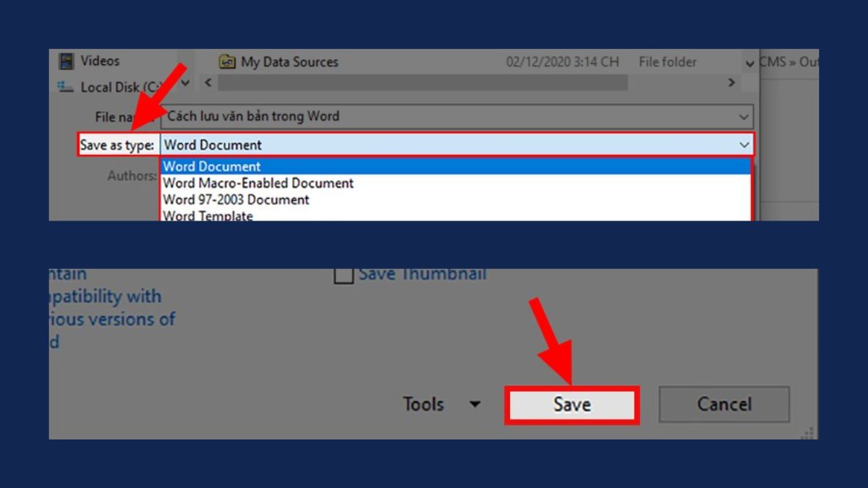868x488 pixels.
Task: Click into the File name text field
Action: tap(448, 116)
